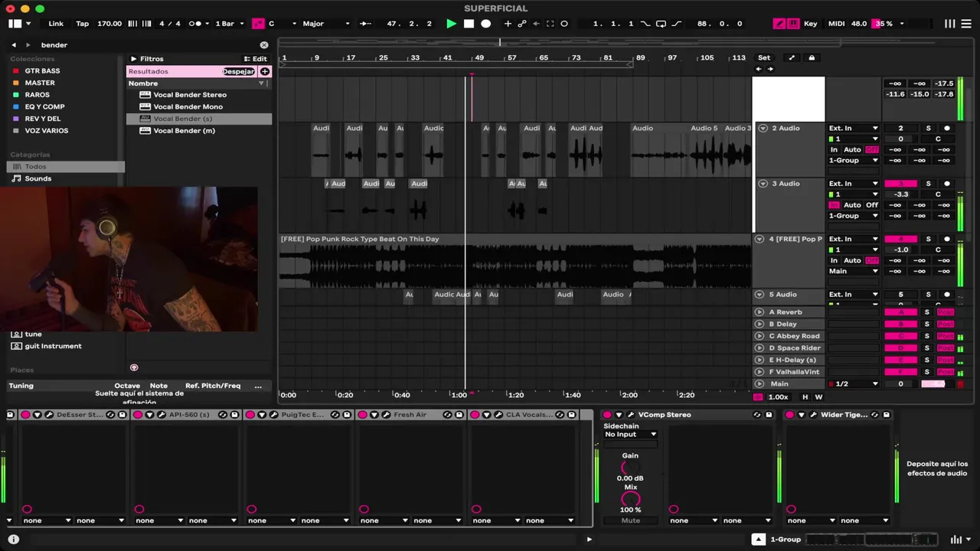
Task: Toggle the automation arm icon
Action: coord(521,24)
